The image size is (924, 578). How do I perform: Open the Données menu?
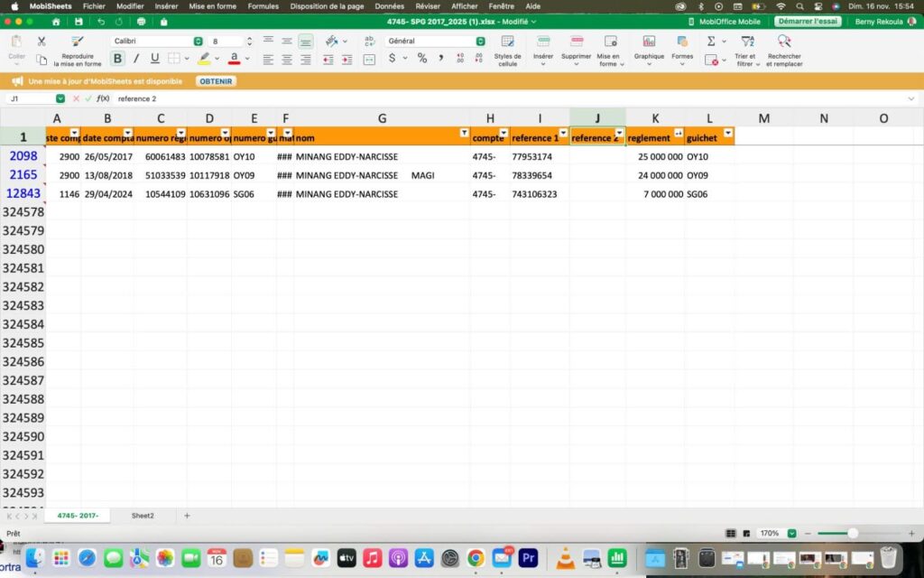tap(389, 6)
